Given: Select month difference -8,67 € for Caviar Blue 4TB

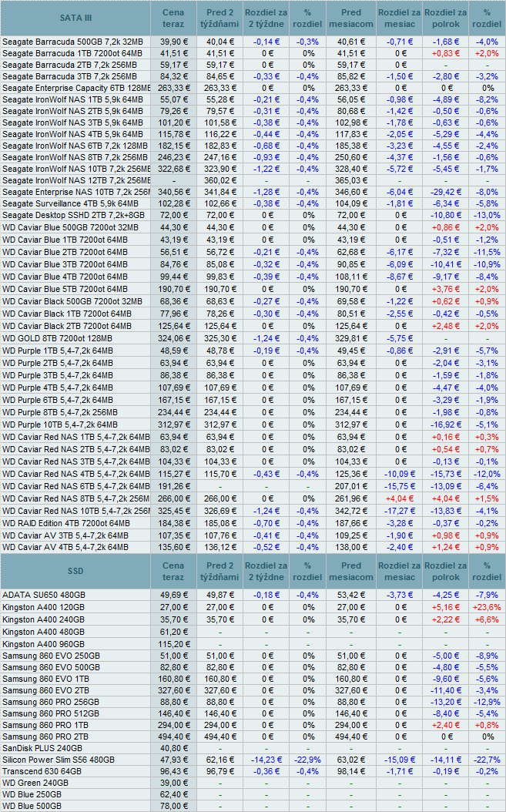Looking at the screenshot, I should coord(399,277).
